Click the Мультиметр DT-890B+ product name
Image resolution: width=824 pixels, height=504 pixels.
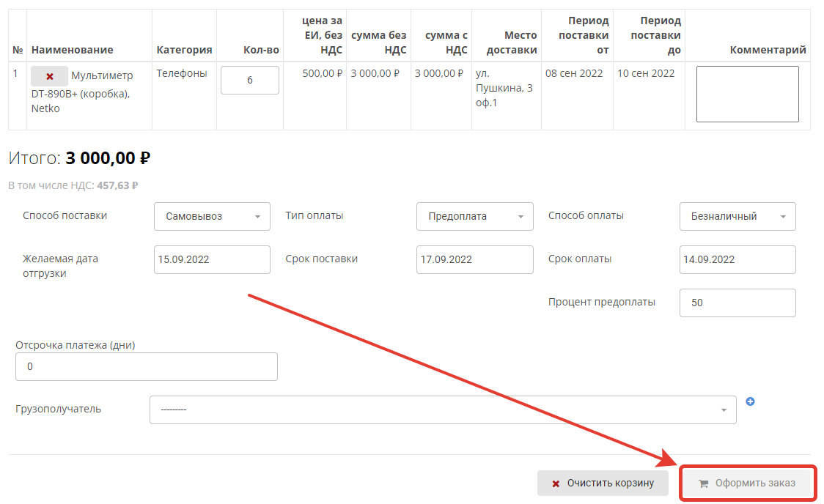coord(102,76)
